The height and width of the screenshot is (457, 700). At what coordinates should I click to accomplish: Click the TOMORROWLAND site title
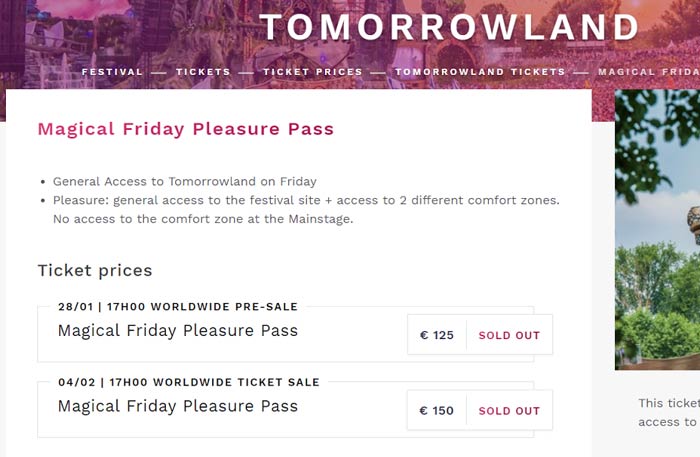point(449,27)
